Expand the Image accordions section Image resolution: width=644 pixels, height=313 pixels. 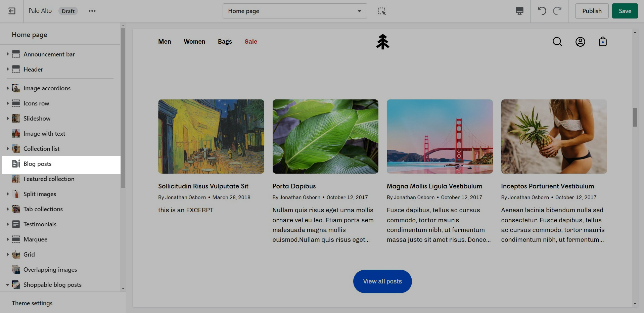coord(7,88)
